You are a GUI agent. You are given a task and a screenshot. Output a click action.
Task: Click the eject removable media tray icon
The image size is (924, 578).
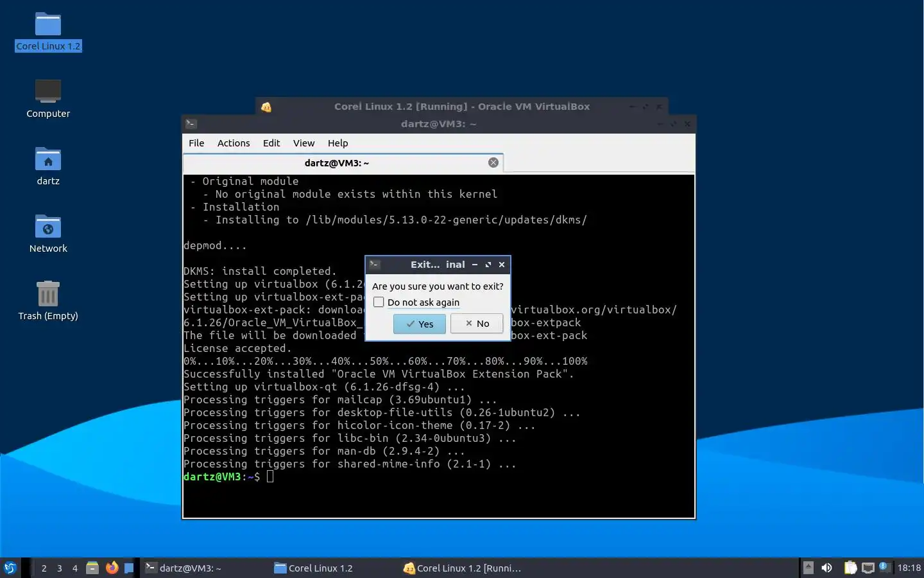[809, 568]
